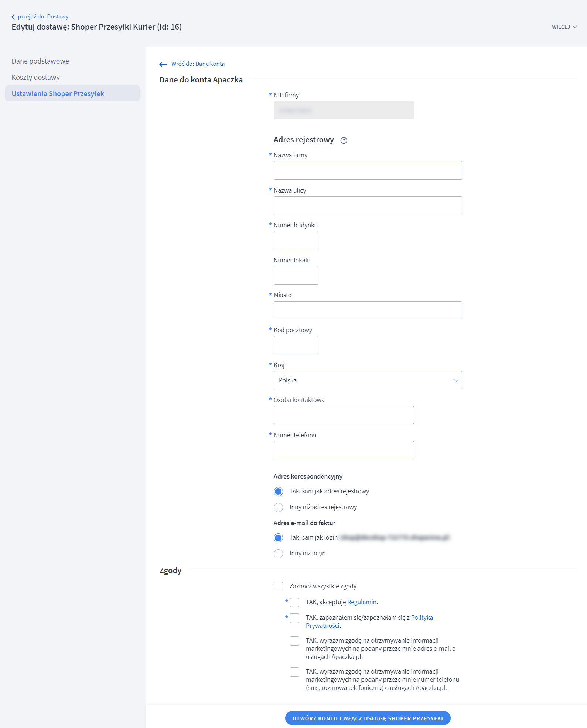Open Dane podstawowe section
The width and height of the screenshot is (587, 728).
tap(40, 61)
